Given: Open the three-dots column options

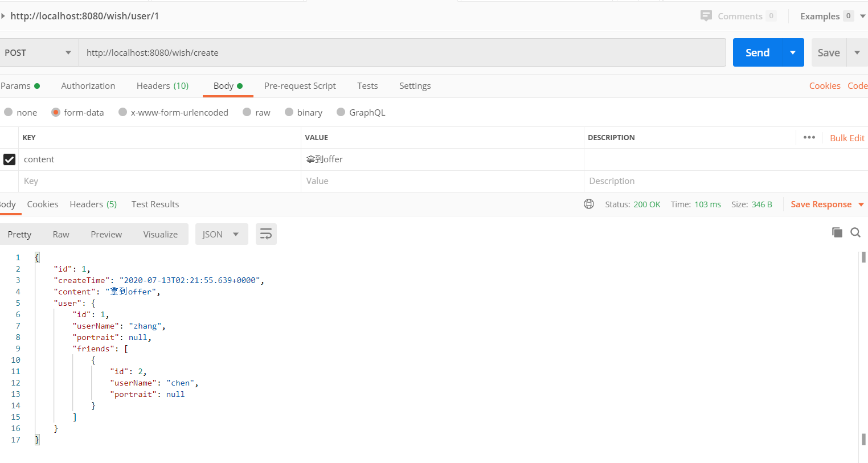Looking at the screenshot, I should 809,137.
